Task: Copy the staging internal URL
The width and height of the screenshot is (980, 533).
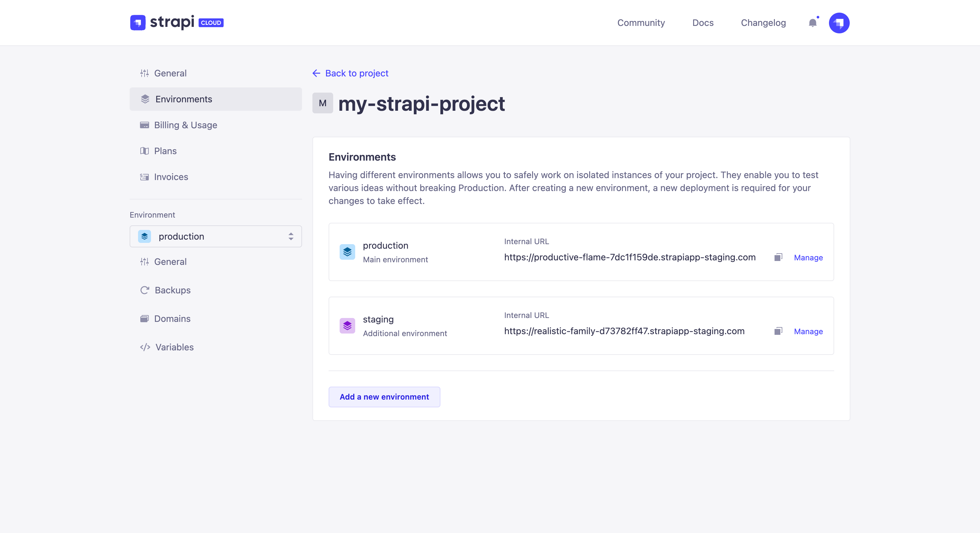Action: tap(778, 331)
